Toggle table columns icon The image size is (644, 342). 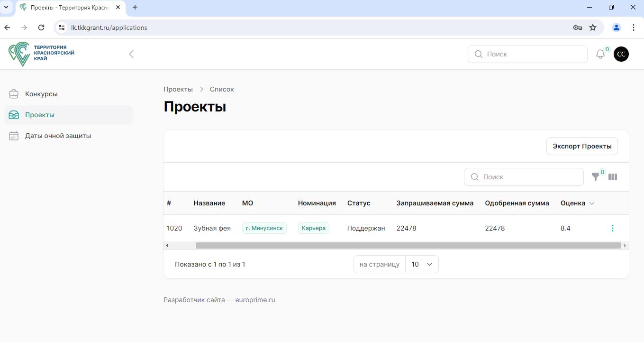coord(613,177)
